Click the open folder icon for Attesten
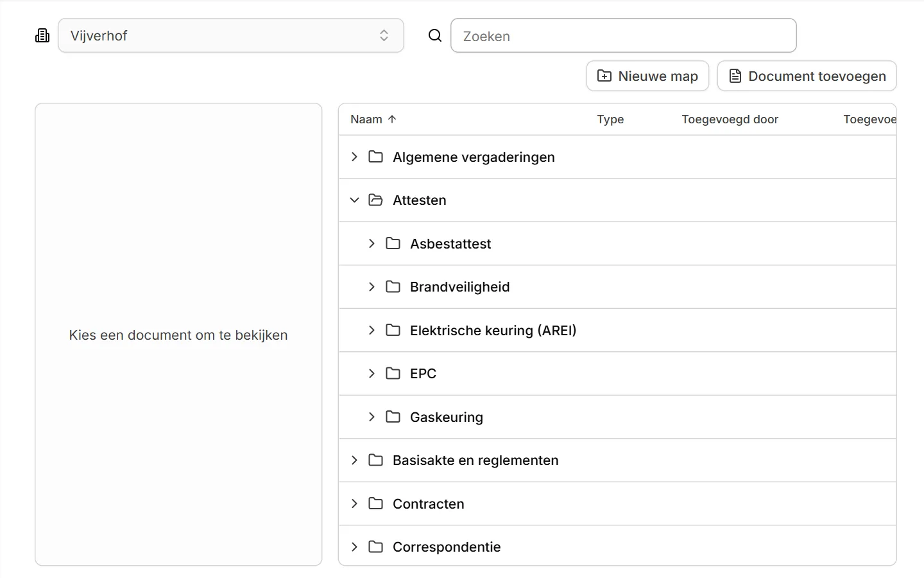The width and height of the screenshot is (924, 578). click(x=375, y=200)
